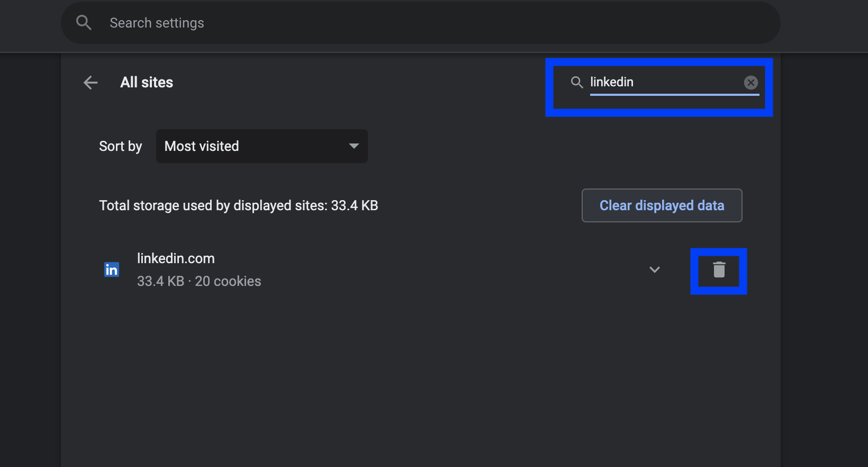The height and width of the screenshot is (467, 868).
Task: Click the magnifier icon in the linkedin search field
Action: [576, 82]
